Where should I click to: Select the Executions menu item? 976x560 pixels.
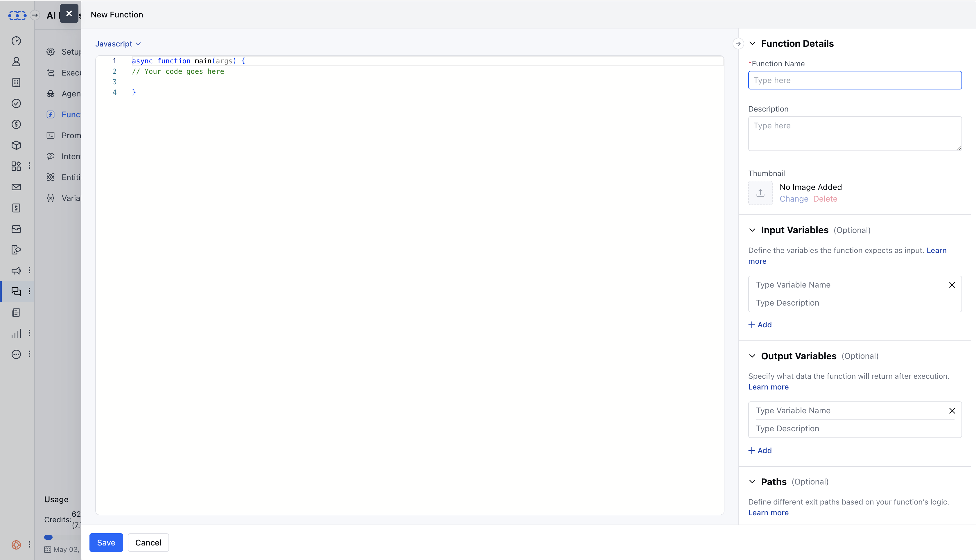(x=63, y=73)
